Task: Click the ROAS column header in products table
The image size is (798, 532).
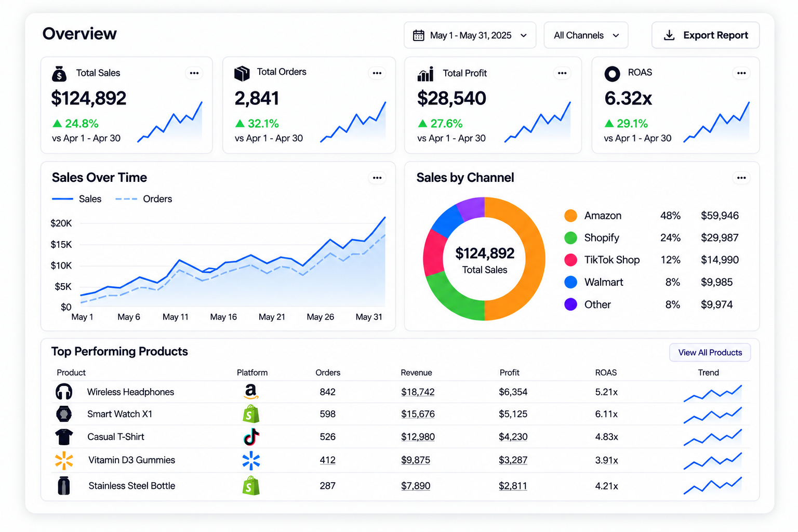Action: [x=606, y=373]
